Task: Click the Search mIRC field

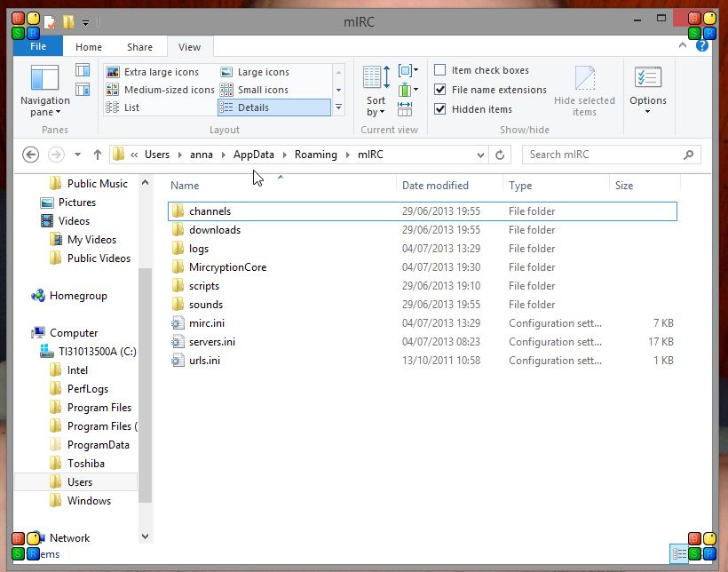Action: [611, 155]
